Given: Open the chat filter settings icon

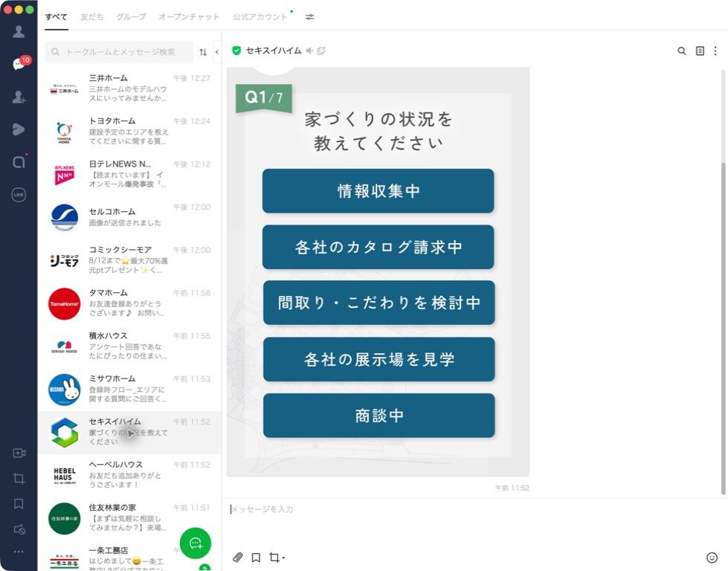Looking at the screenshot, I should pyautogui.click(x=309, y=16).
